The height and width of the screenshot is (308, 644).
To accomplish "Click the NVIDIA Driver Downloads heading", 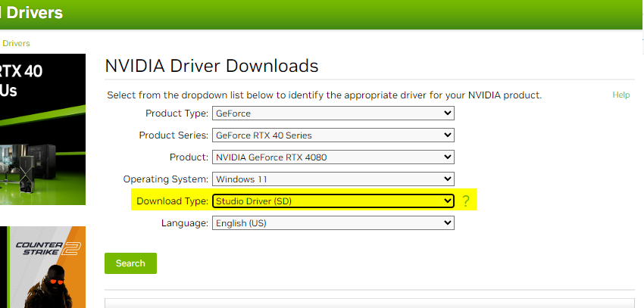I will coord(211,66).
